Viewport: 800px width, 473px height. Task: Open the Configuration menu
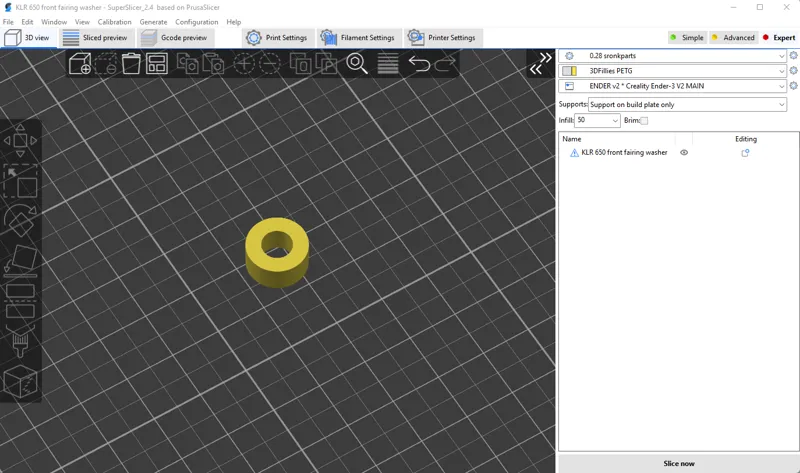pos(196,22)
